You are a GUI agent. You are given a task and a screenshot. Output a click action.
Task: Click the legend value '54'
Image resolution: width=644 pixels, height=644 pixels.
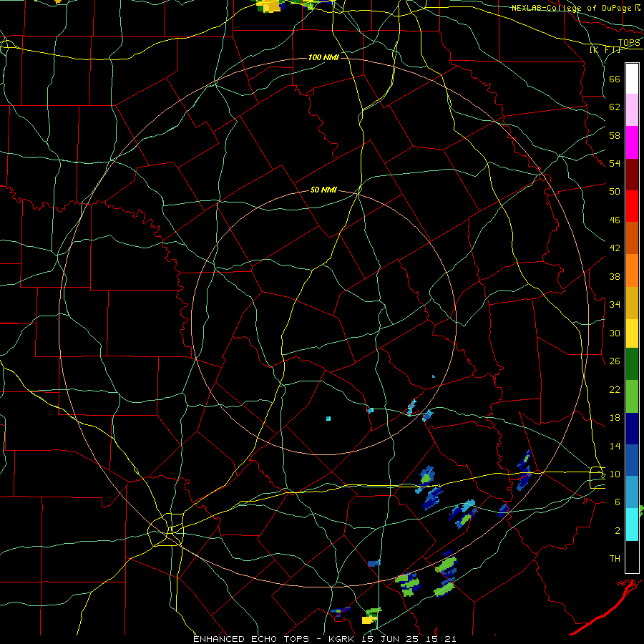615,163
